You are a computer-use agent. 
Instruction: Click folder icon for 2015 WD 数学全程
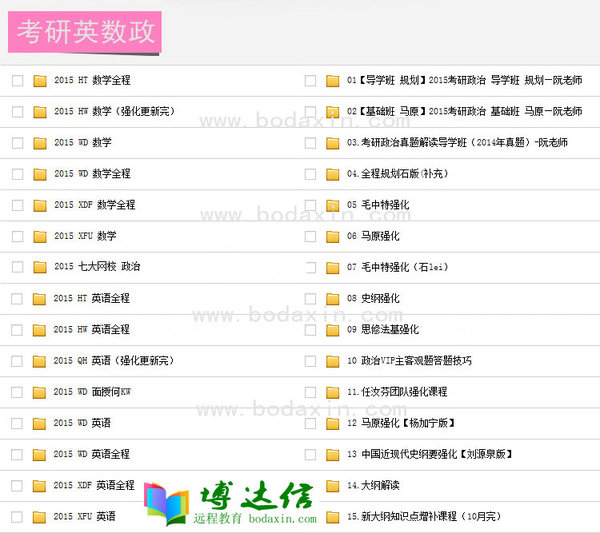coord(40,174)
